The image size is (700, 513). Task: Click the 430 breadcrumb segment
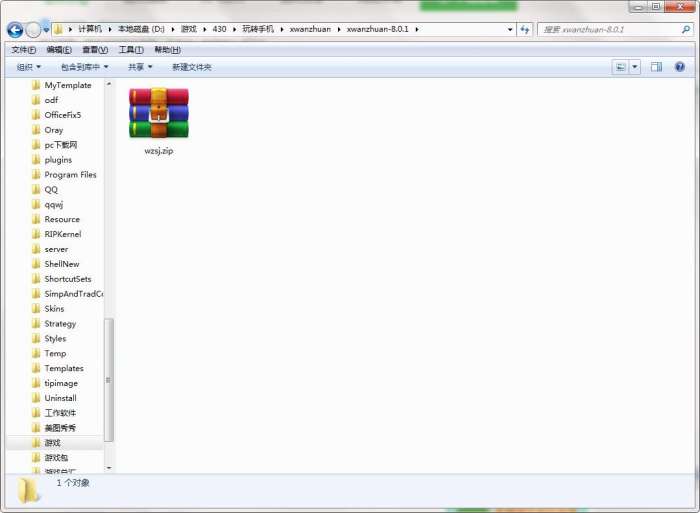pos(219,29)
